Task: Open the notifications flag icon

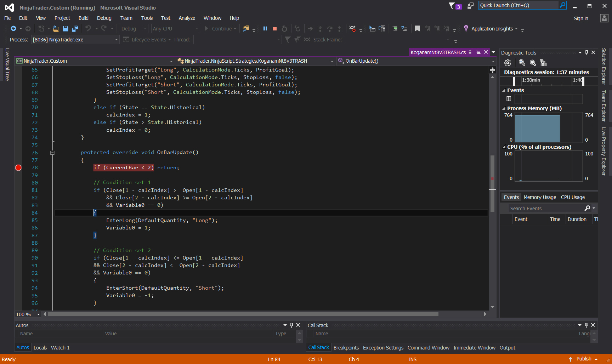Action: [452, 6]
